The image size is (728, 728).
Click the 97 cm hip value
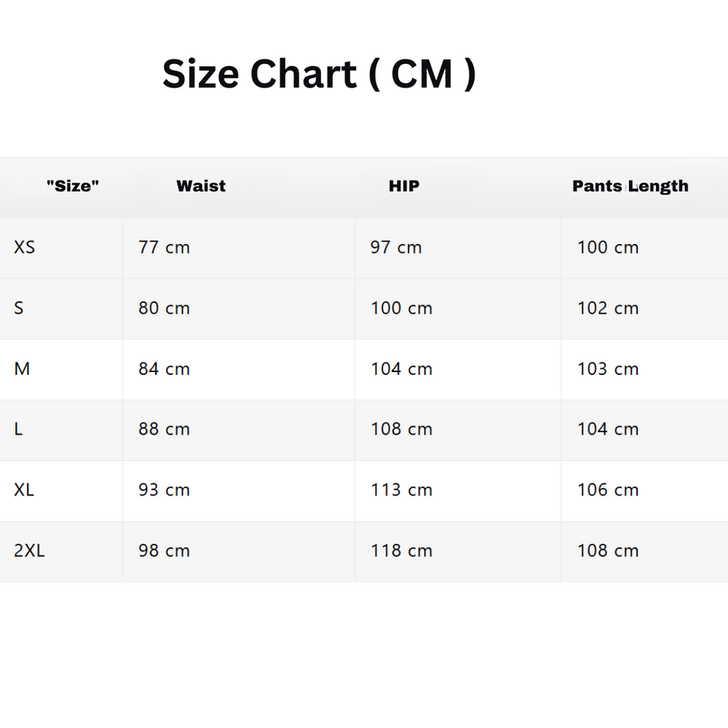395,248
